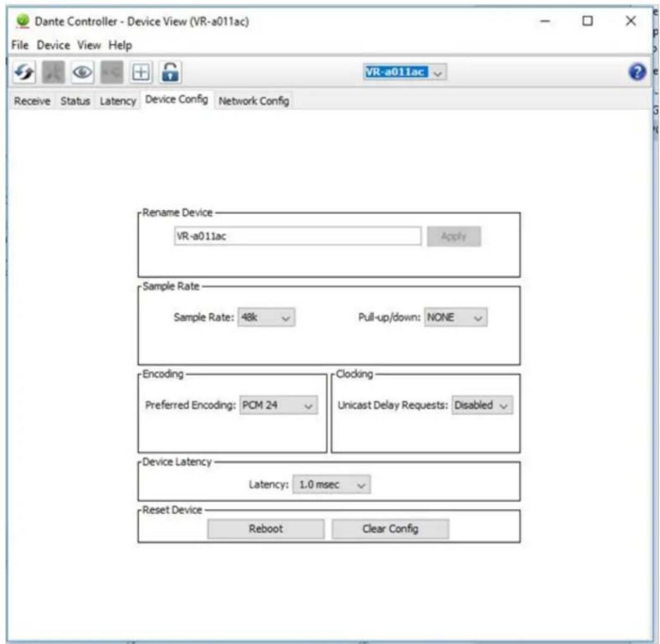Click the "Latency:" label in Device Latency
The height and width of the screenshot is (644, 660).
click(269, 485)
